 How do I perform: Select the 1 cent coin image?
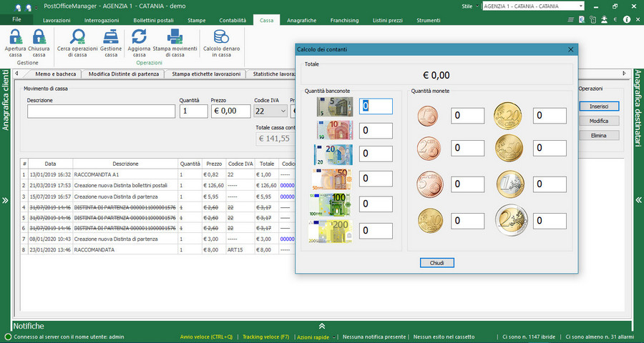pos(428,116)
